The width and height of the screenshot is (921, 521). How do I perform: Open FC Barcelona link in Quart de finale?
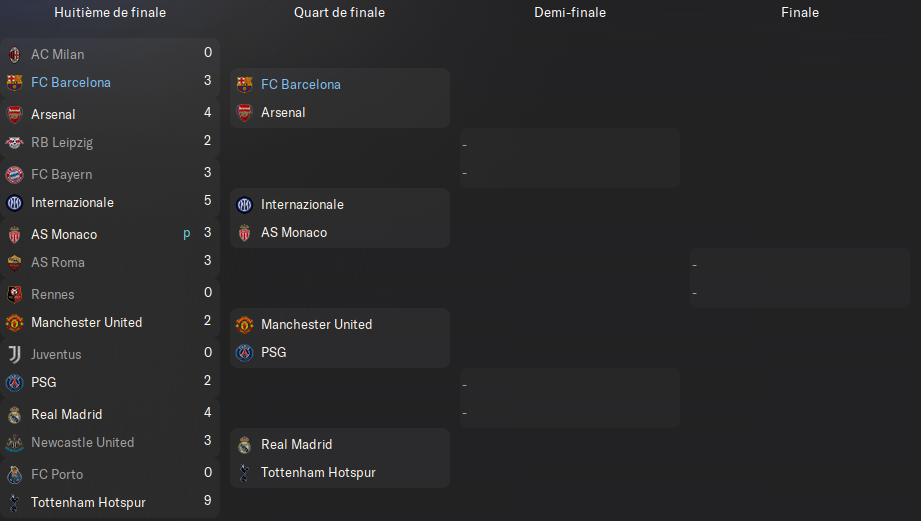point(301,85)
